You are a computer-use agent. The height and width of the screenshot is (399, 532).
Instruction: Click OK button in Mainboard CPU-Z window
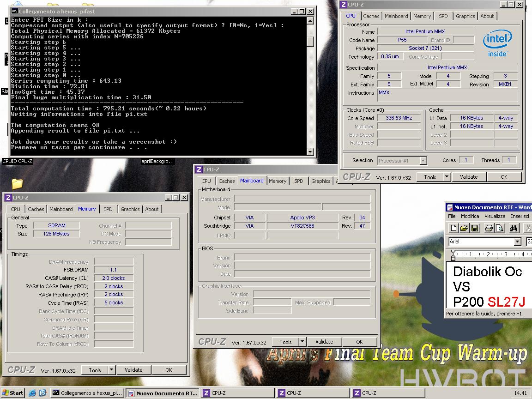(359, 342)
